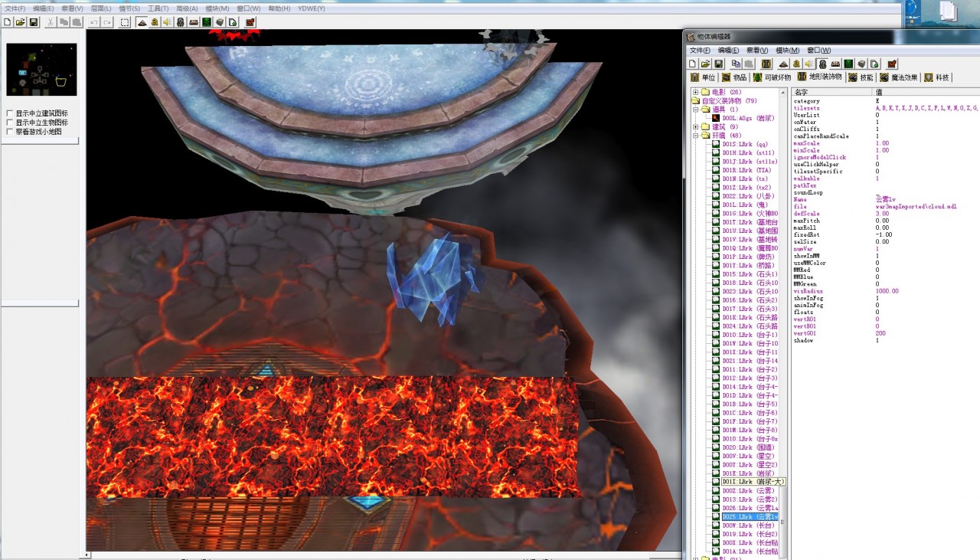Switch to 科技 tab

point(936,77)
